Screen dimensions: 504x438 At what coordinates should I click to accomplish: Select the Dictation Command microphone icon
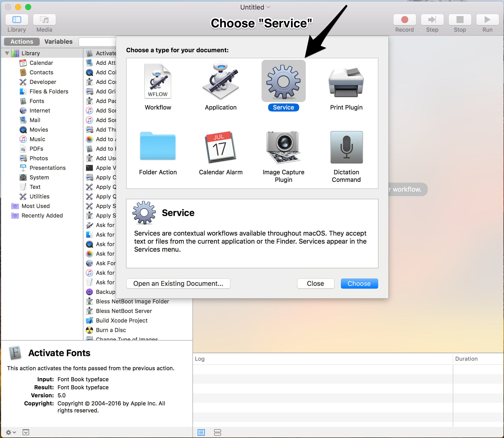point(346,147)
